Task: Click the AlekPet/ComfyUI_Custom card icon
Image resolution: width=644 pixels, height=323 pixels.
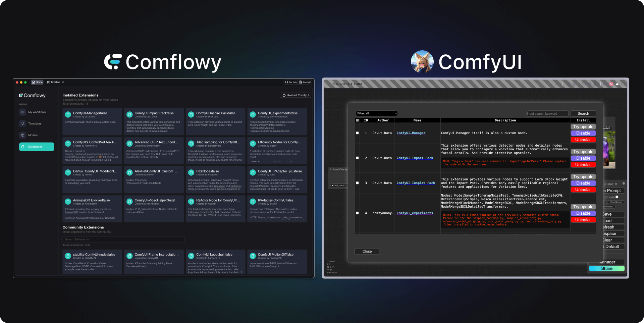Action: [x=129, y=173]
